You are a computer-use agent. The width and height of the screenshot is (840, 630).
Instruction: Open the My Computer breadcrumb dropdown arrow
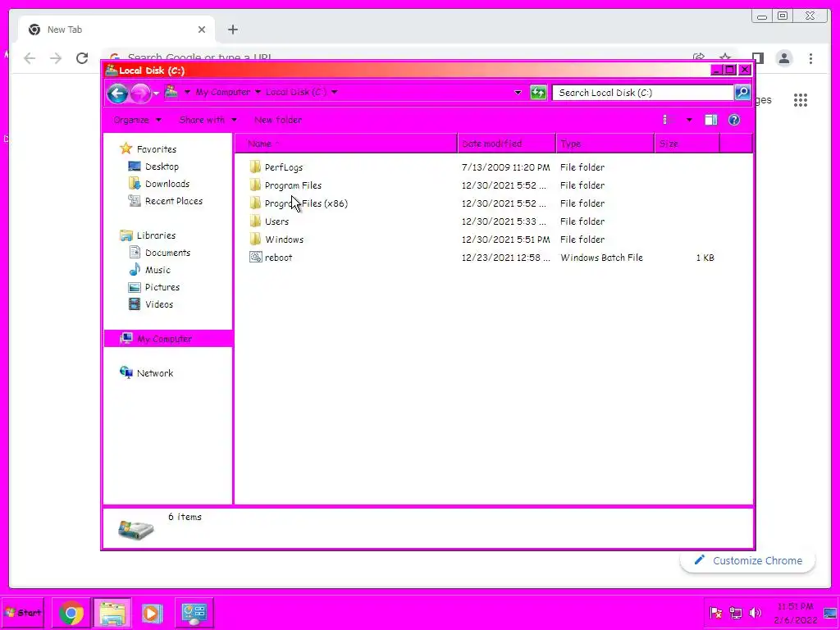258,92
